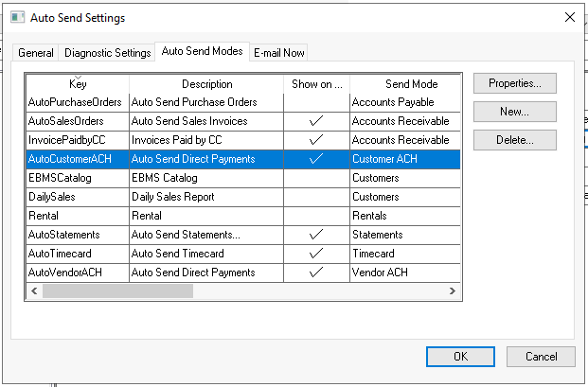Screen dimensions: 588x387
Task: Select the E-mail Now tab
Action: tap(278, 53)
